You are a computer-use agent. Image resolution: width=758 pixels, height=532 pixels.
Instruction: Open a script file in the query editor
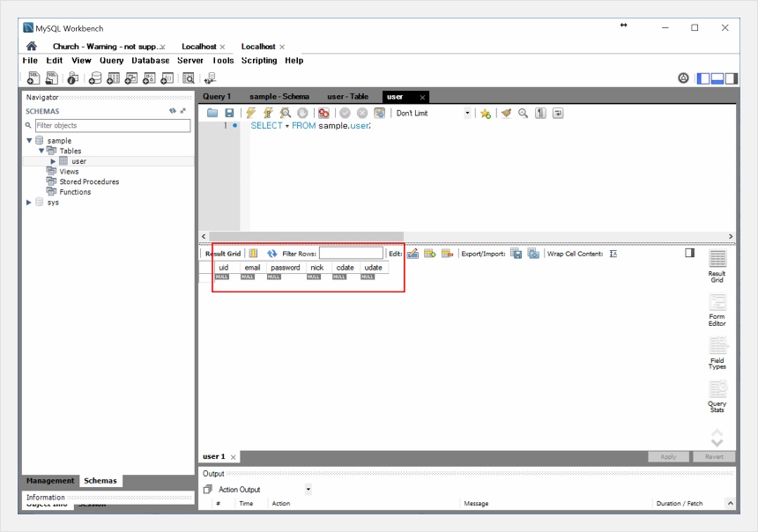click(x=212, y=113)
